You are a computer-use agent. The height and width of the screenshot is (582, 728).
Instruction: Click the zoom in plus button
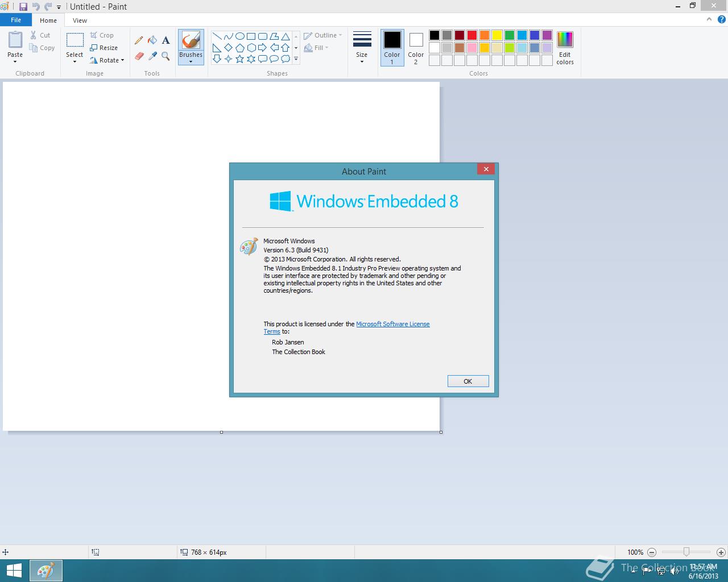pos(721,552)
